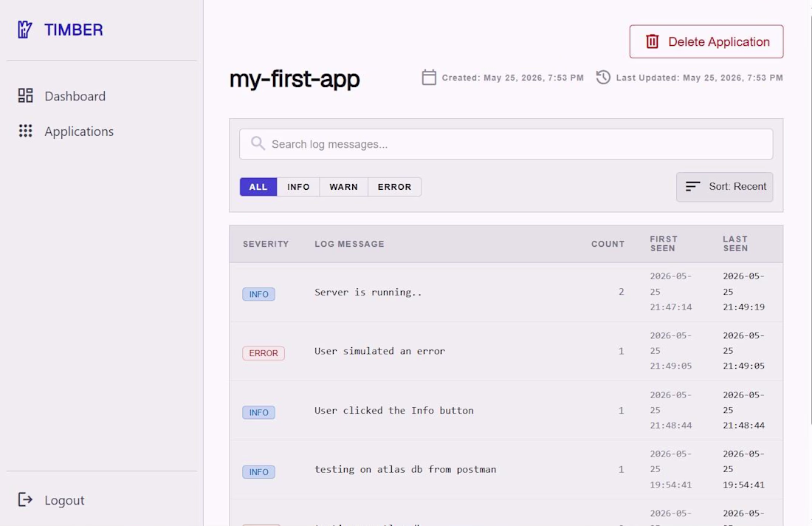Click the magnifier icon in search box
Image resolution: width=812 pixels, height=526 pixels.
(258, 143)
